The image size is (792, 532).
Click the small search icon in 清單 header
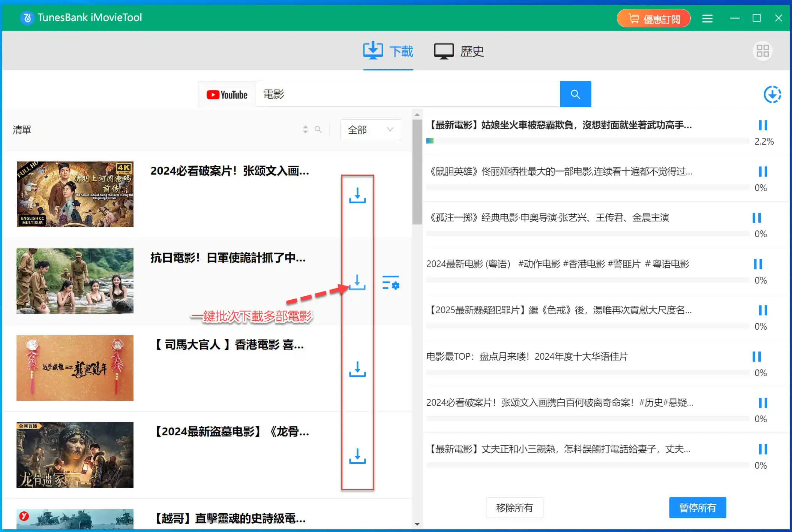click(318, 129)
